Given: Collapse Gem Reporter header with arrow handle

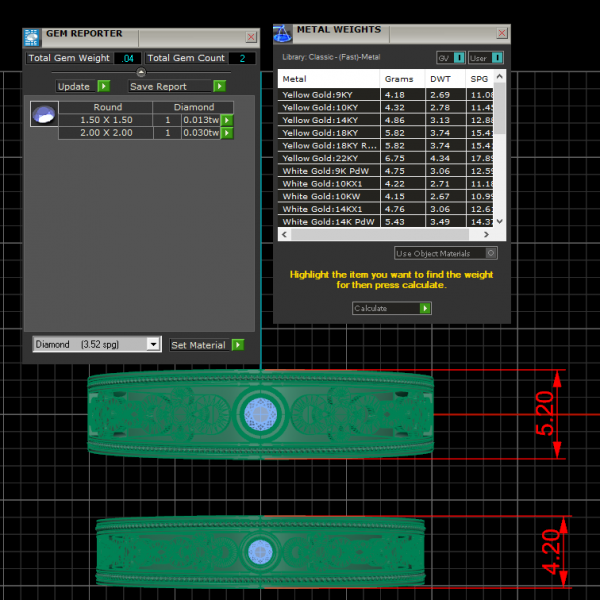Looking at the screenshot, I should [141, 72].
